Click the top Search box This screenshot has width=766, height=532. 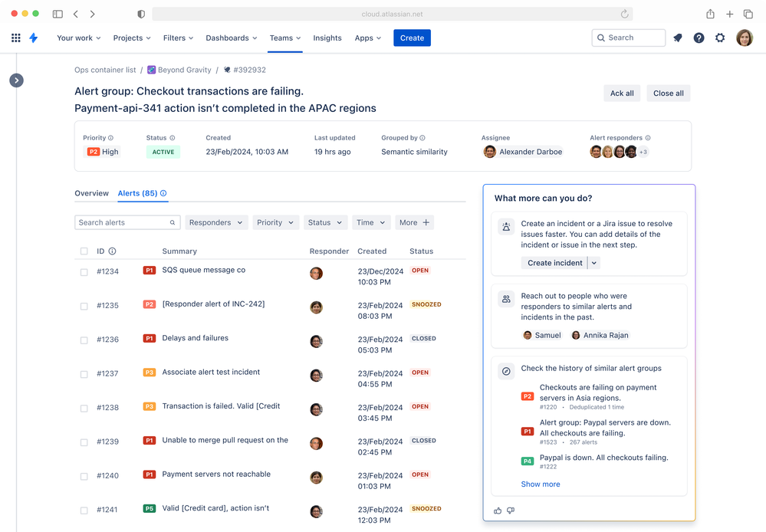(629, 38)
